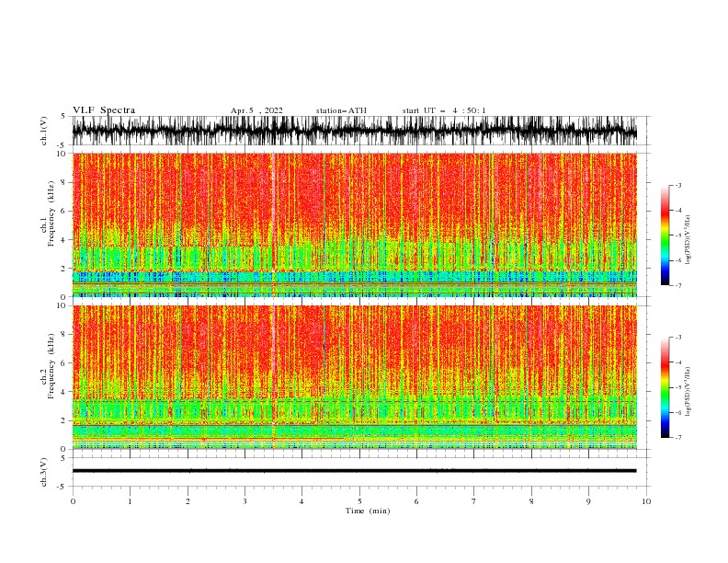Click the 5 tick on ch.1(V) axis
Viewport: 728px width, 563px height.
pos(63,117)
